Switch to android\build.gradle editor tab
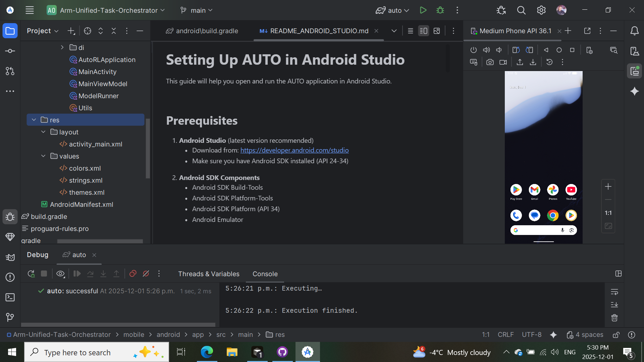Viewport: 644px width, 362px height. click(202, 31)
